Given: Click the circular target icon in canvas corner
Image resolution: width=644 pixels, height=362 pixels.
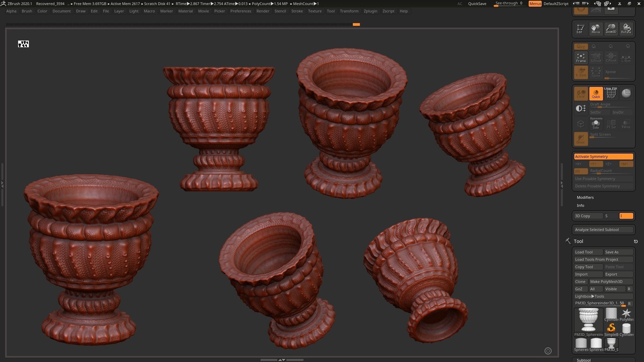Looking at the screenshot, I should [548, 351].
